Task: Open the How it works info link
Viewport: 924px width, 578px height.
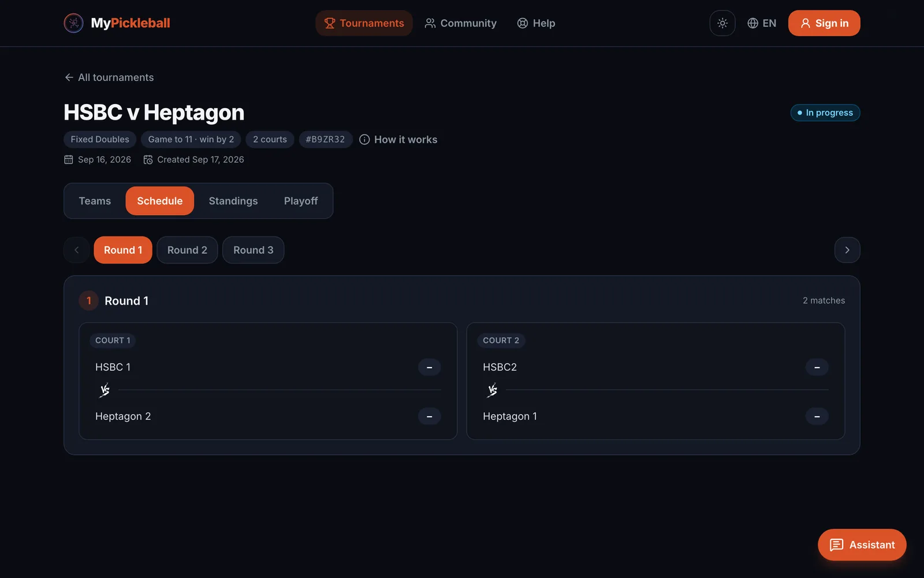Action: coord(398,139)
